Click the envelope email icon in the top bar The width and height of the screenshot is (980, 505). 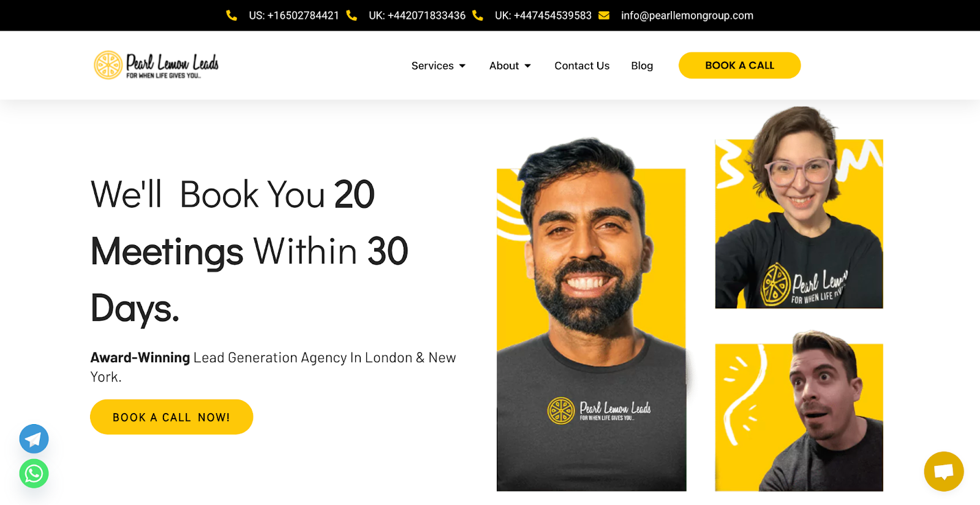(x=604, y=15)
